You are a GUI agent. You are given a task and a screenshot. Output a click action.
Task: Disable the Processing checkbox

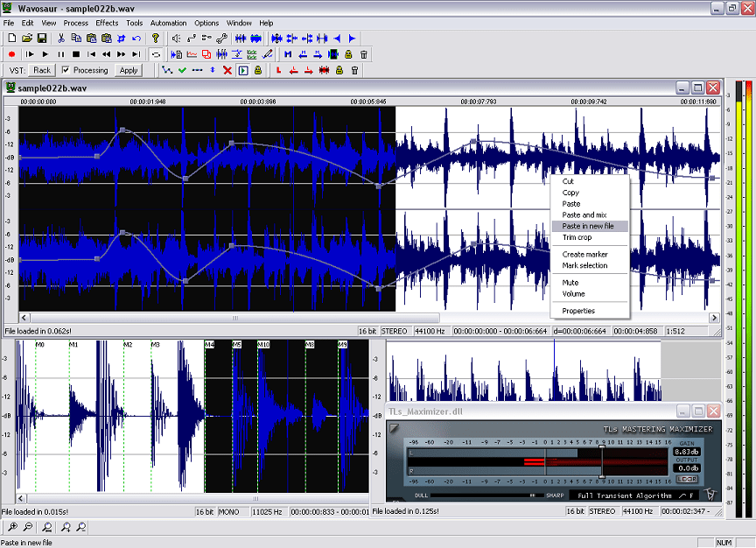64,70
